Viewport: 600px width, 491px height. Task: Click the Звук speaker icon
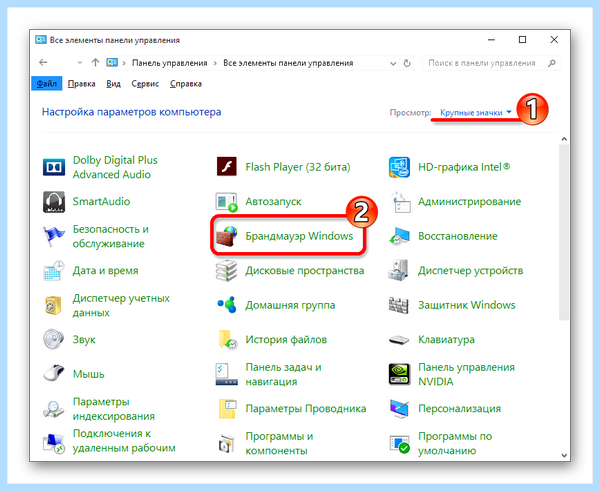pos(54,339)
